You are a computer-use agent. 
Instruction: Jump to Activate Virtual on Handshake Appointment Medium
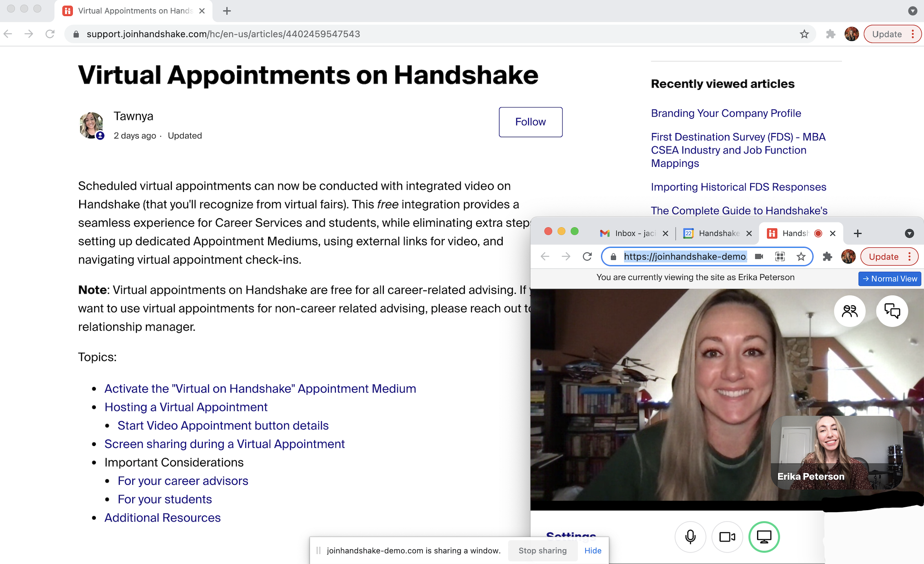click(260, 389)
